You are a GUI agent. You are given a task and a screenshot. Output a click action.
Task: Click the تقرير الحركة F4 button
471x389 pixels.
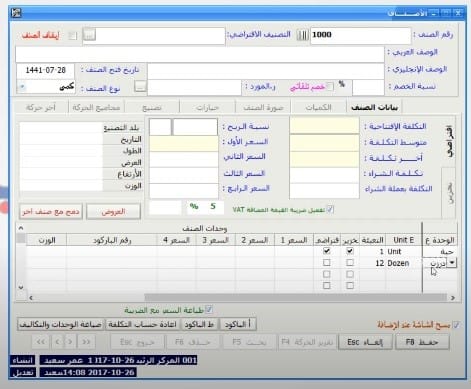pyautogui.click(x=307, y=342)
